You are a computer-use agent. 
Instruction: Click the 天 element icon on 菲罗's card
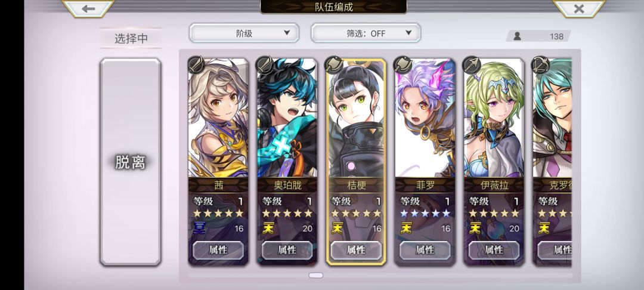tap(406, 228)
